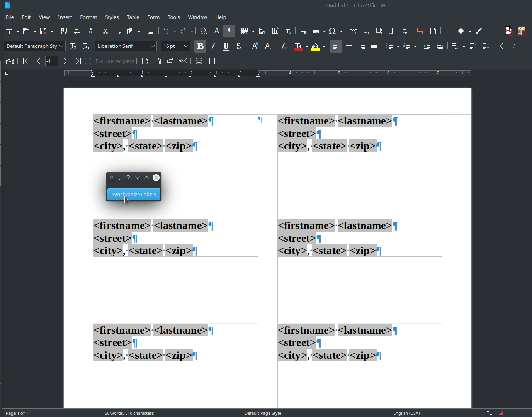Insert a footnote
Viewport: 532px width, 417px height.
(x=366, y=31)
